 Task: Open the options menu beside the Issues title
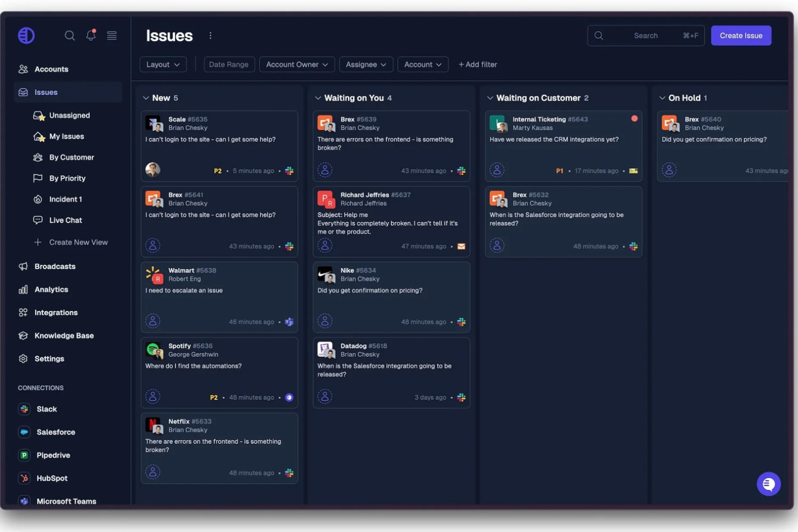[210, 35]
